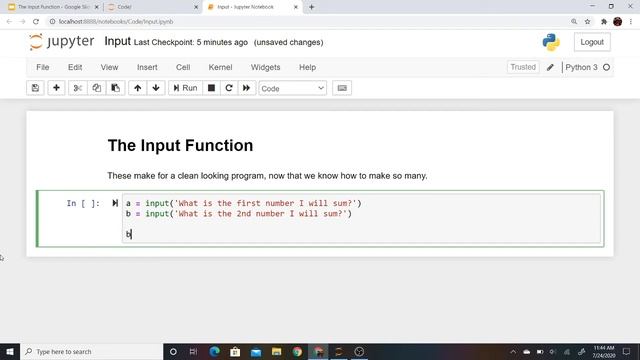The image size is (640, 360).
Task: Rename notebook by clicking Input title
Action: coord(118,41)
